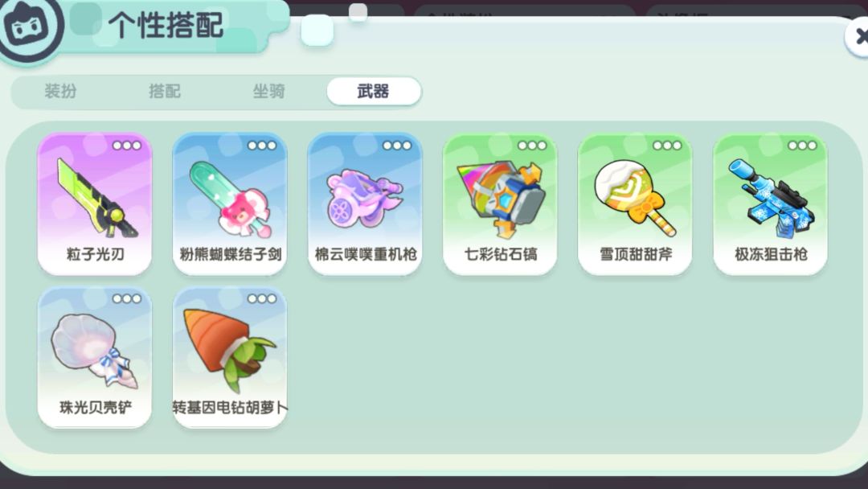Viewport: 868px width, 489px height.
Task: Choose the 雪顶甜甜斧 lollipop axe
Action: pos(635,203)
